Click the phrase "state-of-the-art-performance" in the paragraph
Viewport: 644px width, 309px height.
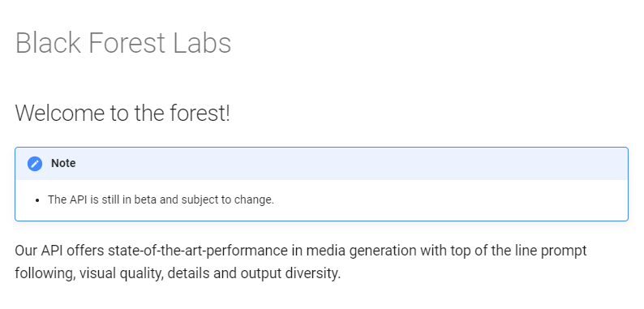(x=198, y=251)
